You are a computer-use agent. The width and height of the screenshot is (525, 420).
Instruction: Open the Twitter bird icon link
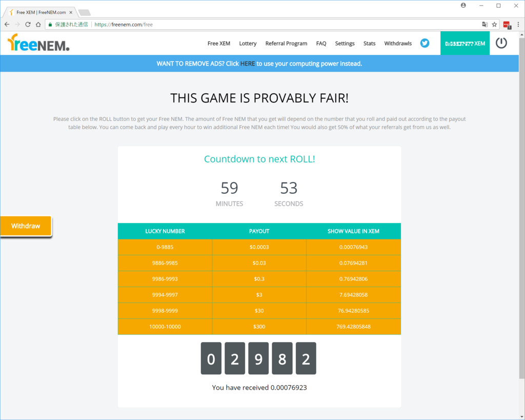point(425,43)
